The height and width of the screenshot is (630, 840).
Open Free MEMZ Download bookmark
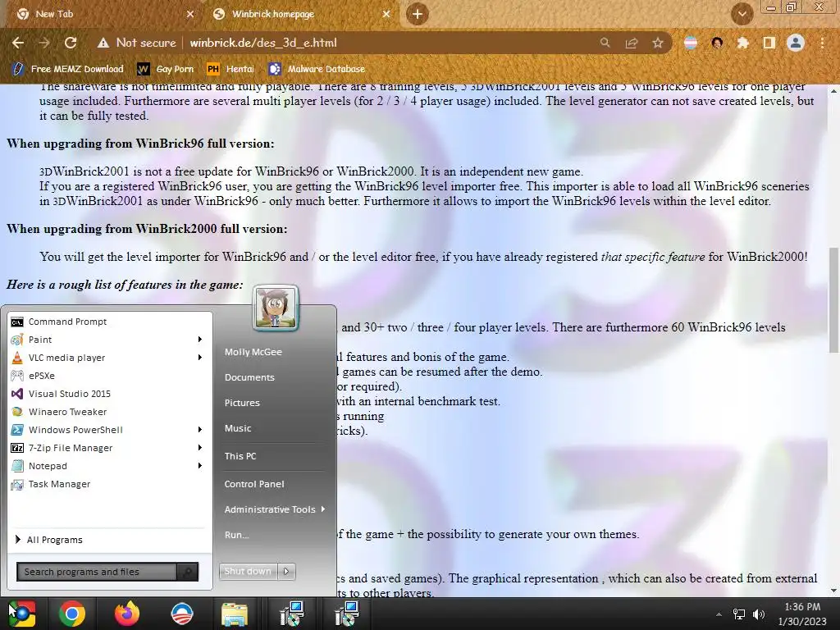[67, 69]
